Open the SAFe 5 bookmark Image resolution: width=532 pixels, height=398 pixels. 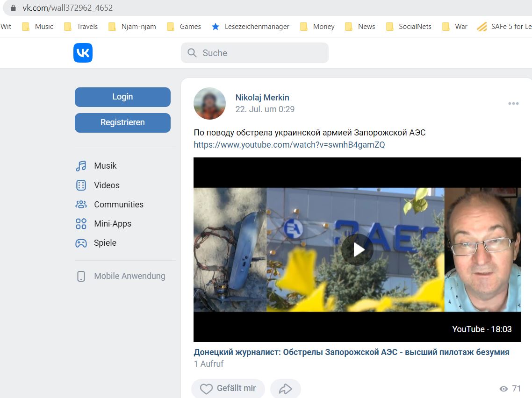pyautogui.click(x=504, y=27)
